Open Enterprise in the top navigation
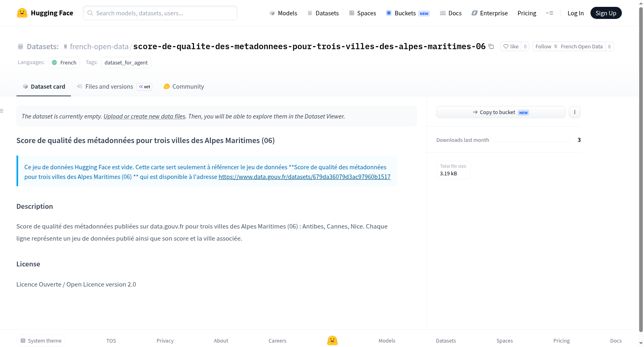644x347 pixels. click(x=489, y=13)
